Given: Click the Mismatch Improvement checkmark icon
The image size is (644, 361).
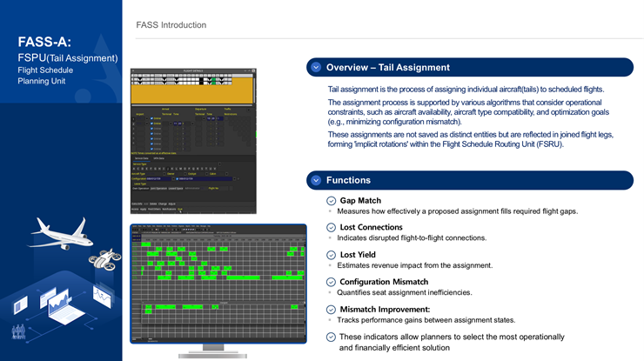Looking at the screenshot, I should pos(331,309).
